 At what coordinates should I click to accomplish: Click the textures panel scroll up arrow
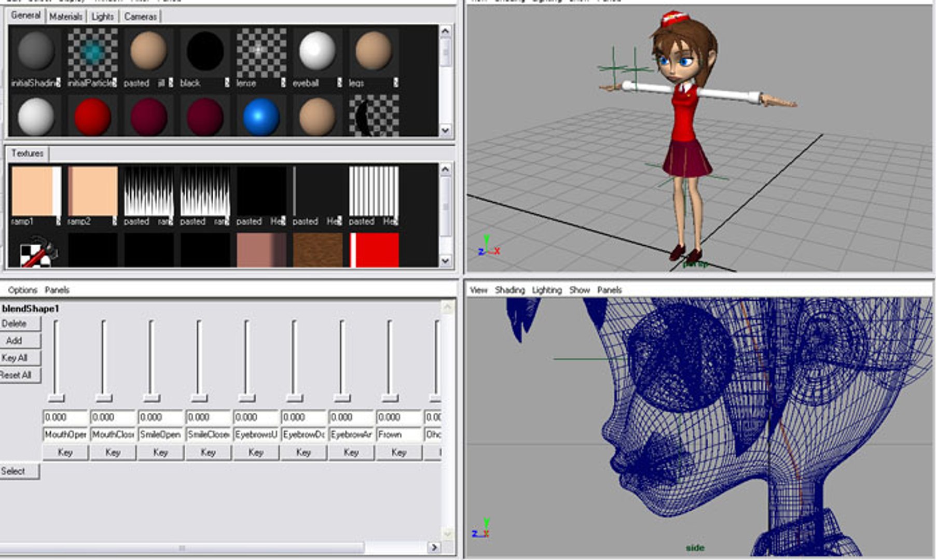tap(445, 170)
